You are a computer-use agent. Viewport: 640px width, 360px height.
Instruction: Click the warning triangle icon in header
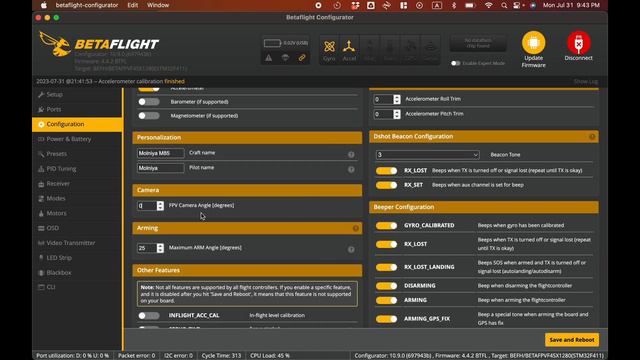coord(269,58)
